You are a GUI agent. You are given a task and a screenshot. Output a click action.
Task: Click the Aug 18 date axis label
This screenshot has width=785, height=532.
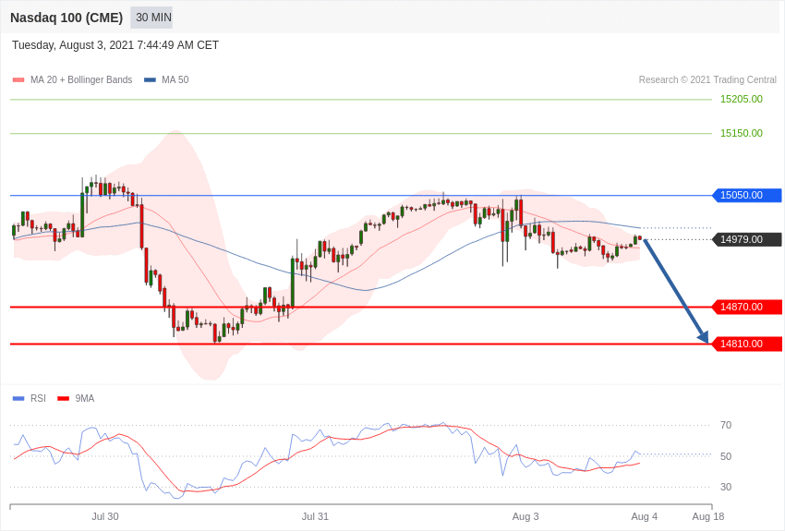708,516
